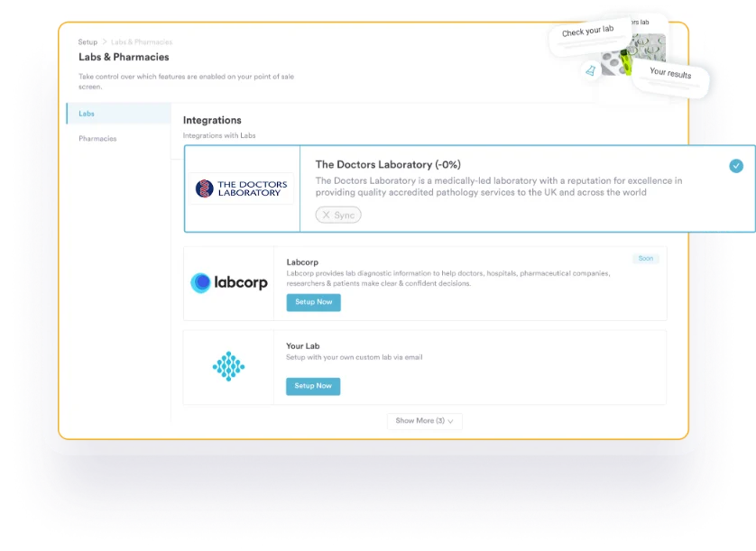756x551 pixels.
Task: Click The Doctors Laboratory logo
Action: pyautogui.click(x=241, y=188)
